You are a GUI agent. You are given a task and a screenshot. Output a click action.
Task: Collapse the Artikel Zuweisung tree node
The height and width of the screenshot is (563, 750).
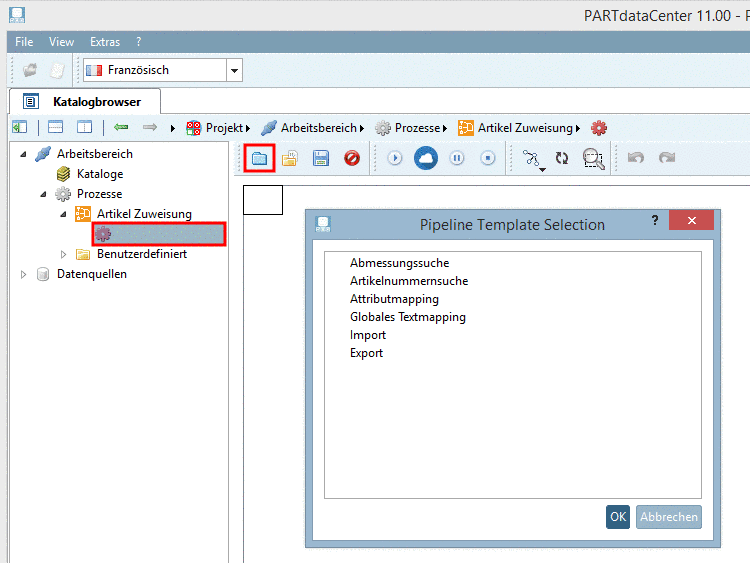pos(63,214)
